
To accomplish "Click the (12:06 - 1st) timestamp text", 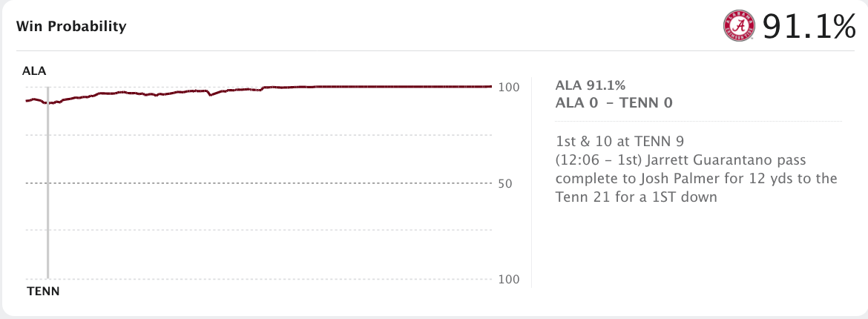I will [x=599, y=160].
